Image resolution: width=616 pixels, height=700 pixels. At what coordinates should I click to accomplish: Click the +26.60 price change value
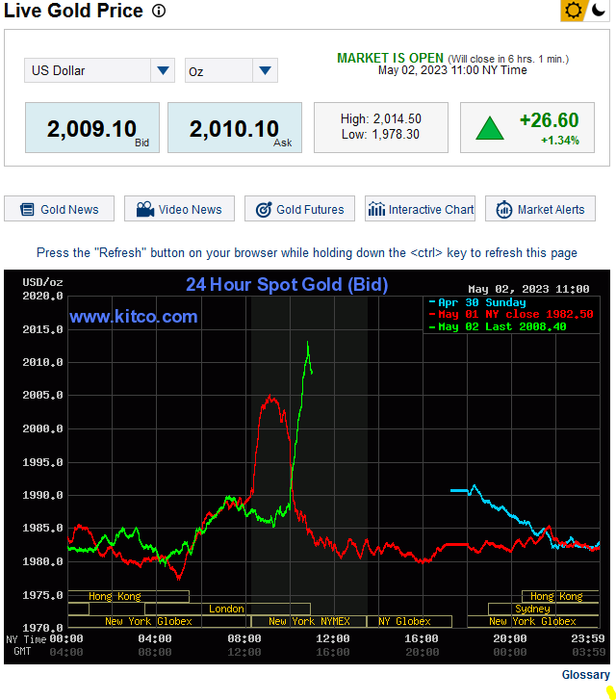[x=550, y=120]
